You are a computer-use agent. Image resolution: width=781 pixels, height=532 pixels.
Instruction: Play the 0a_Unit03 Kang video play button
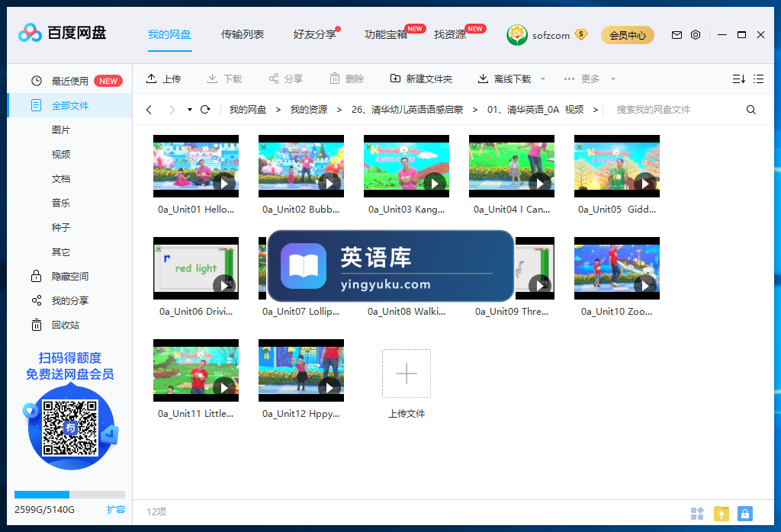[x=435, y=184]
